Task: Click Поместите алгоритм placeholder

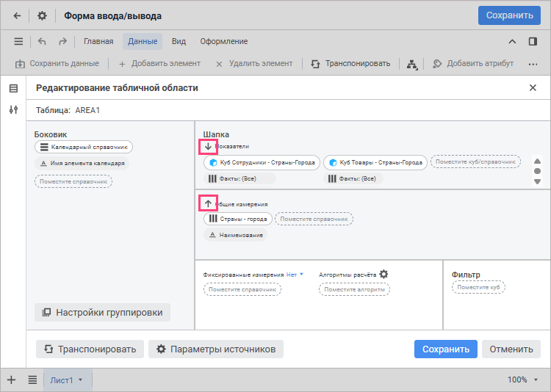Action: [x=354, y=289]
